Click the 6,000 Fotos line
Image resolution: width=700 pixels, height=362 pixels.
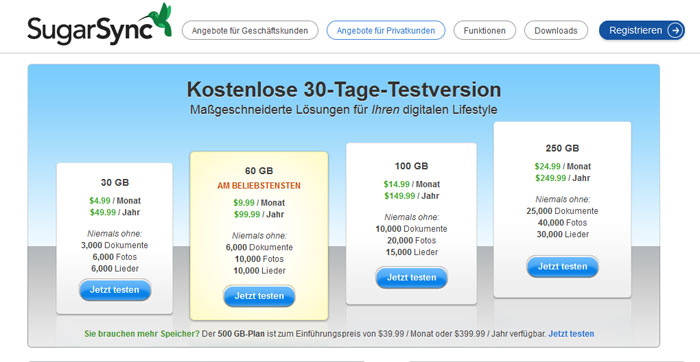115,257
